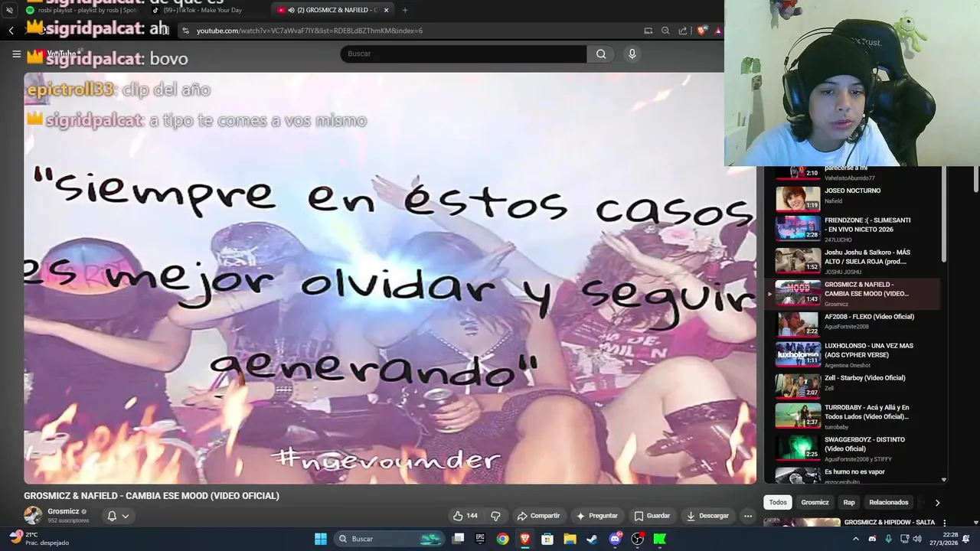Image resolution: width=980 pixels, height=551 pixels.
Task: Expand notification bell dropdown for Grosmicz
Action: (118, 516)
